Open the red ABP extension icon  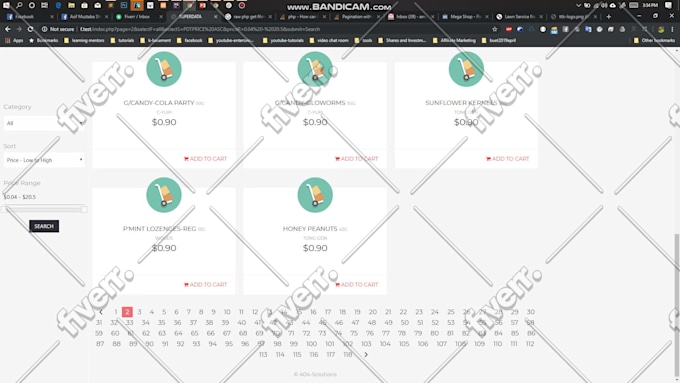pyautogui.click(x=509, y=29)
